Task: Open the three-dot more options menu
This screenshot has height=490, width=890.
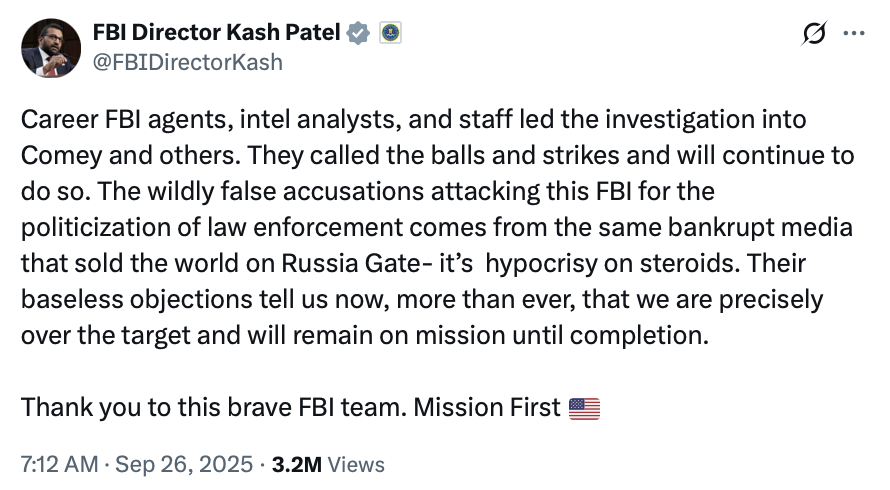Action: 853,33
